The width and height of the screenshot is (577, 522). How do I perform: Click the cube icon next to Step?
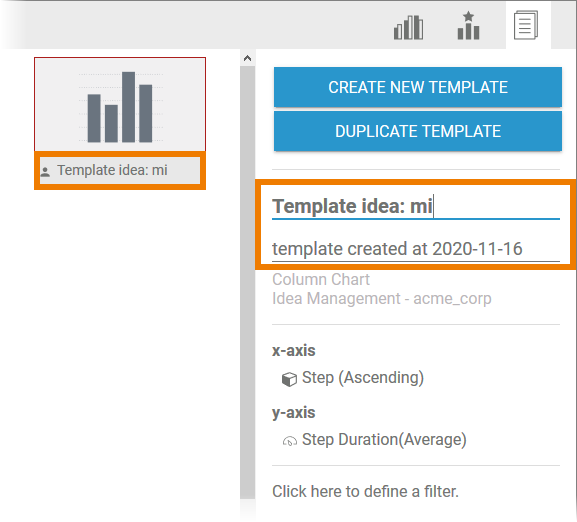pos(289,379)
